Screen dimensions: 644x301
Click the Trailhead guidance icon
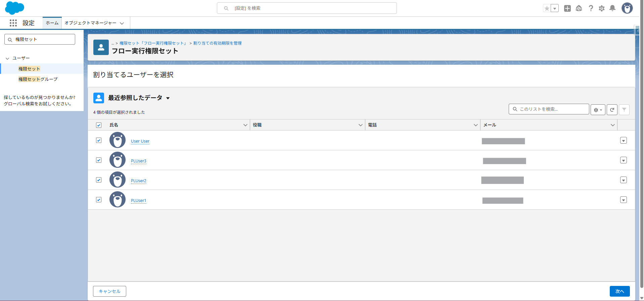coord(579,8)
